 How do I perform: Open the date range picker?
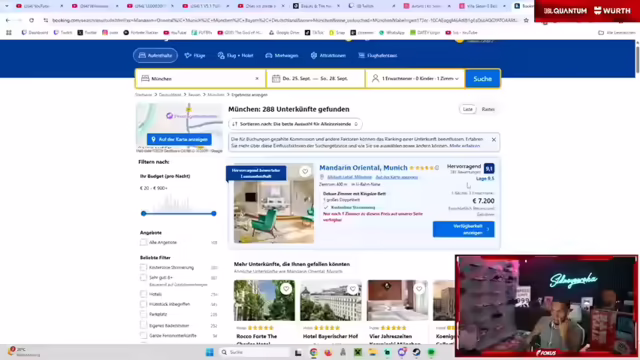click(x=316, y=79)
